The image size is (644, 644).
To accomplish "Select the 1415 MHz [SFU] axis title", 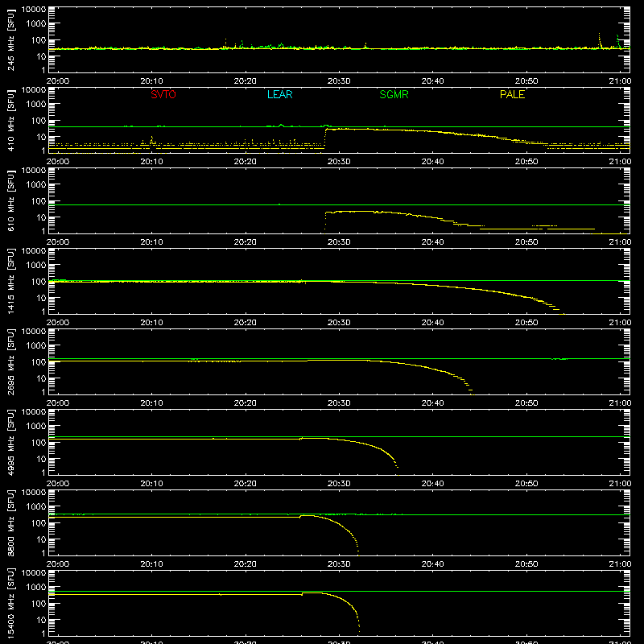I will [x=11, y=281].
